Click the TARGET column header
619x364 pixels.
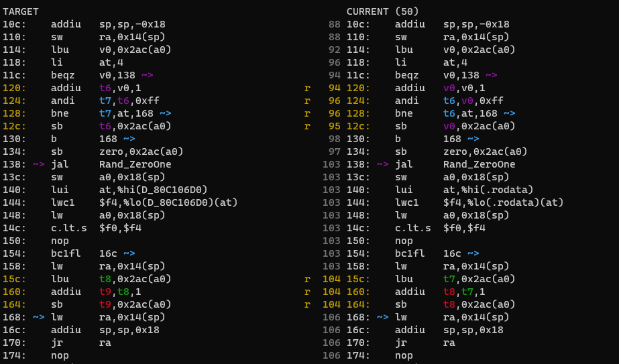tap(21, 11)
